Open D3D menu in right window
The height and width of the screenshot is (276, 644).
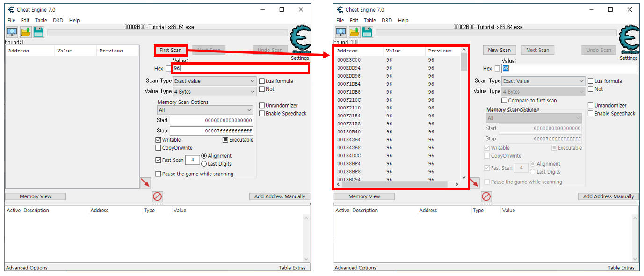(x=387, y=21)
